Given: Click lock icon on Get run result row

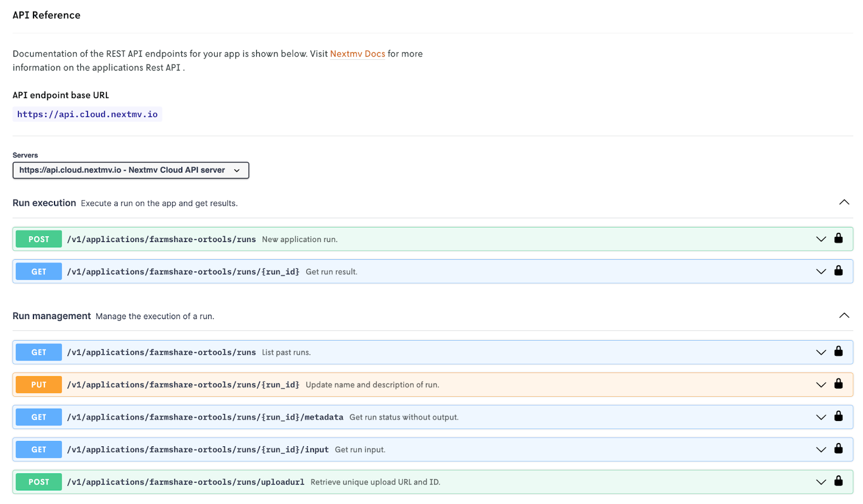Looking at the screenshot, I should 838,271.
